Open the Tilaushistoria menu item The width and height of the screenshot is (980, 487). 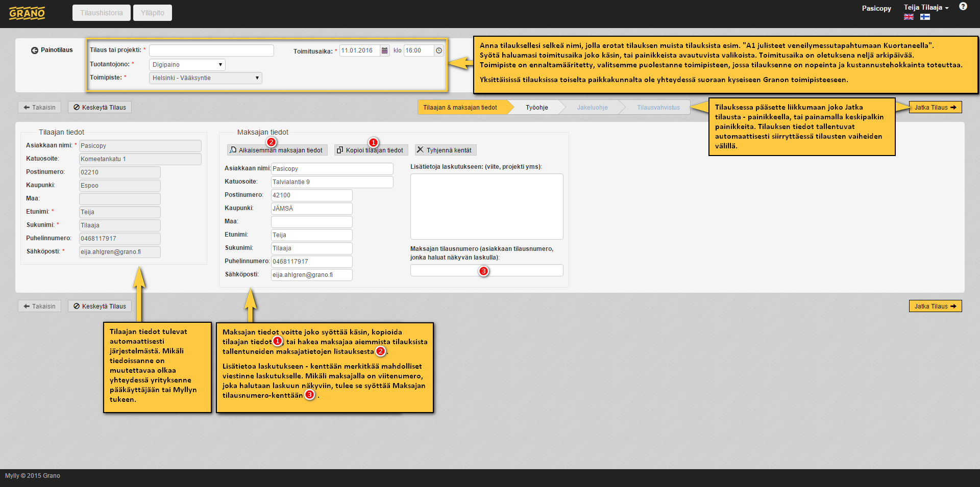click(101, 13)
